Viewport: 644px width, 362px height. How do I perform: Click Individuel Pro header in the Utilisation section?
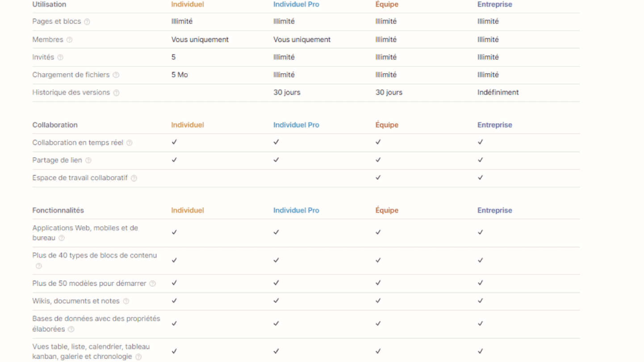(296, 4)
